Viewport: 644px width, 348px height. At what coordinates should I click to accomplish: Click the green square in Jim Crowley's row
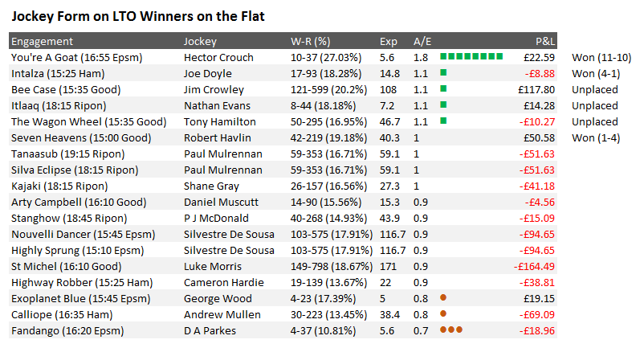click(x=443, y=88)
